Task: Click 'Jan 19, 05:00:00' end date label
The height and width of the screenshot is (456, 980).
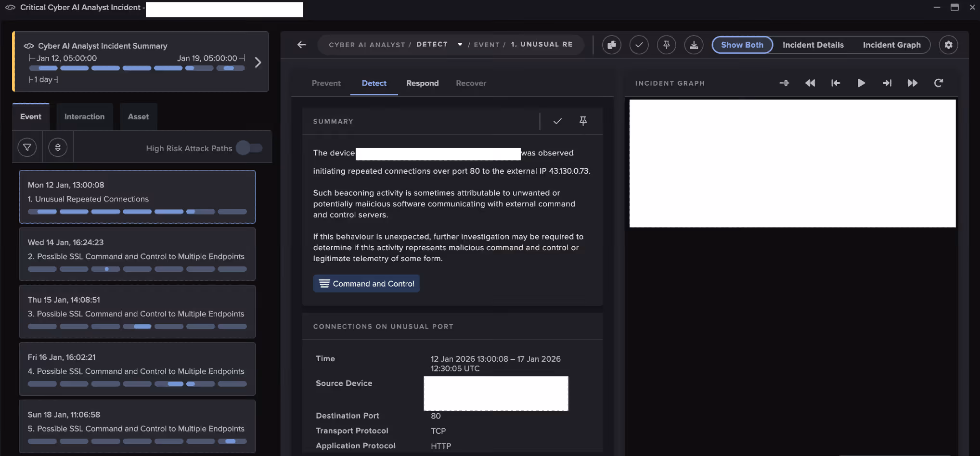Action: click(207, 58)
